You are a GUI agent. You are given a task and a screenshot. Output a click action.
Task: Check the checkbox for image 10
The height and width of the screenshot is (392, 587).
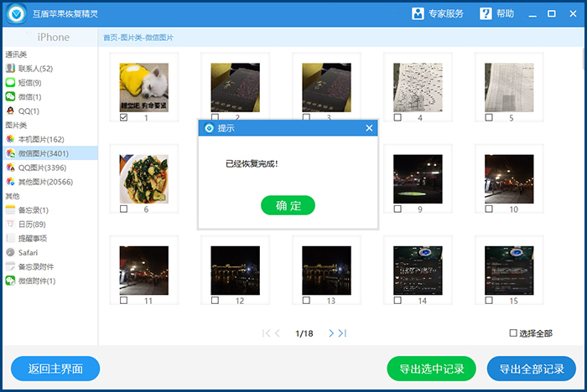489,209
